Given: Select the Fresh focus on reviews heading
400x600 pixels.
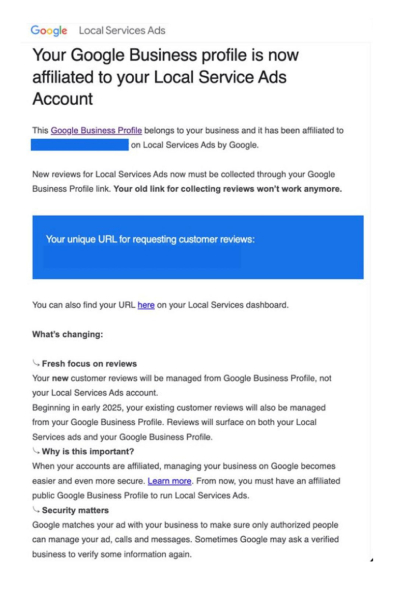Looking at the screenshot, I should click(89, 364).
